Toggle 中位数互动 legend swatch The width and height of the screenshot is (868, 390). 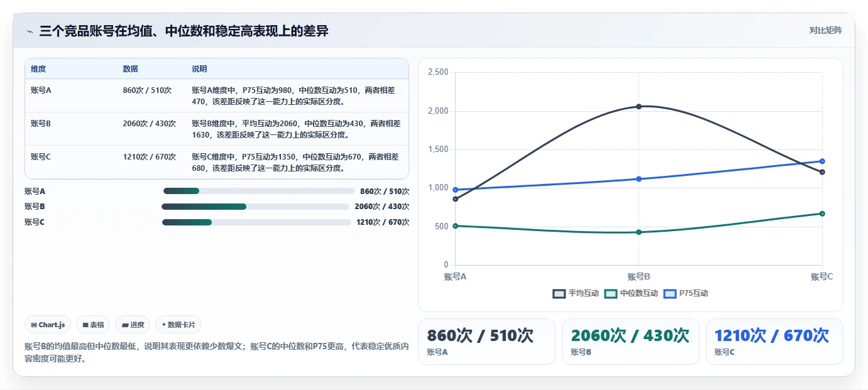(610, 293)
